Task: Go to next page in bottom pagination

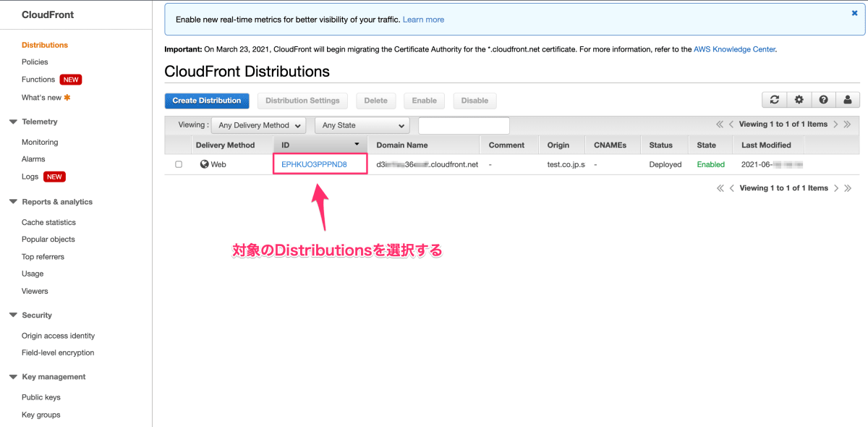Action: point(835,188)
